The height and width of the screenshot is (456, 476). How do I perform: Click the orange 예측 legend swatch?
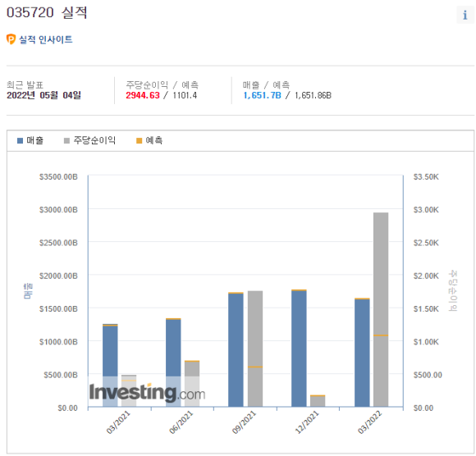[x=139, y=141]
